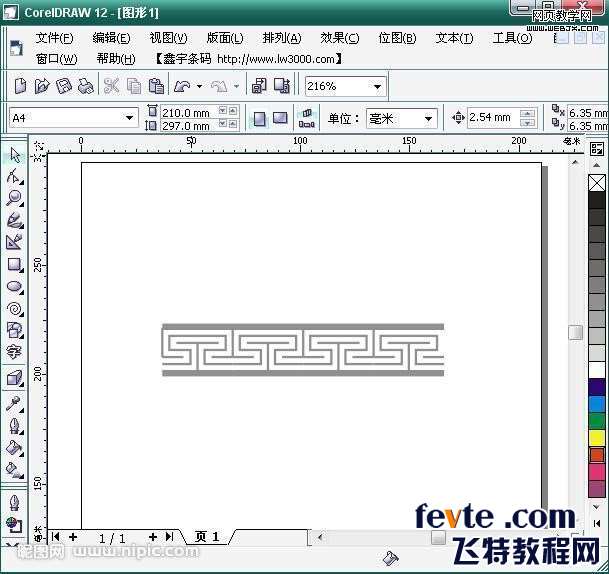Select the Basic Shapes tool
This screenshot has height=574, width=609.
(x=15, y=331)
